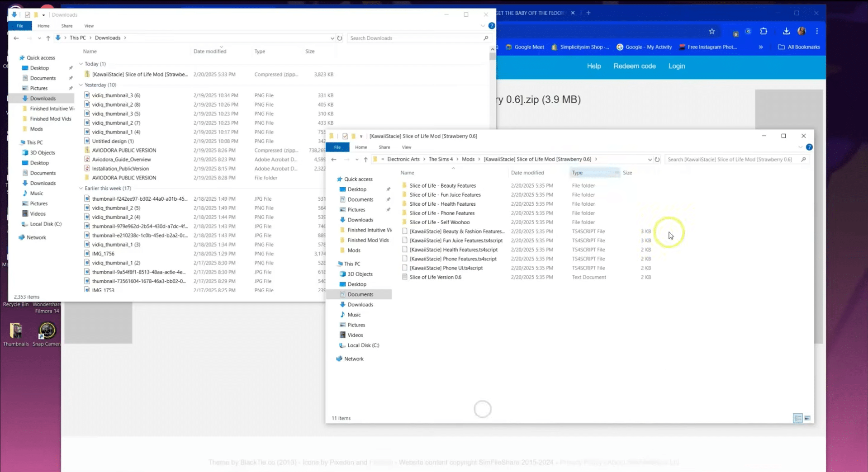Click the Login link on the webpage
868x472 pixels.
pos(676,66)
